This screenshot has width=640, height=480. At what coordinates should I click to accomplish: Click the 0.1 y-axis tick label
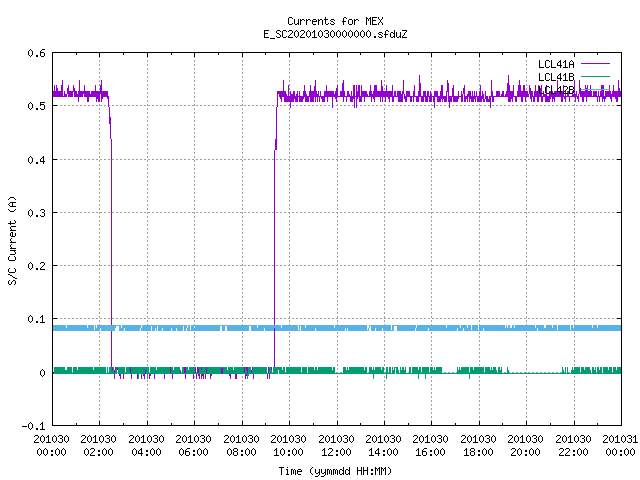pos(36,319)
